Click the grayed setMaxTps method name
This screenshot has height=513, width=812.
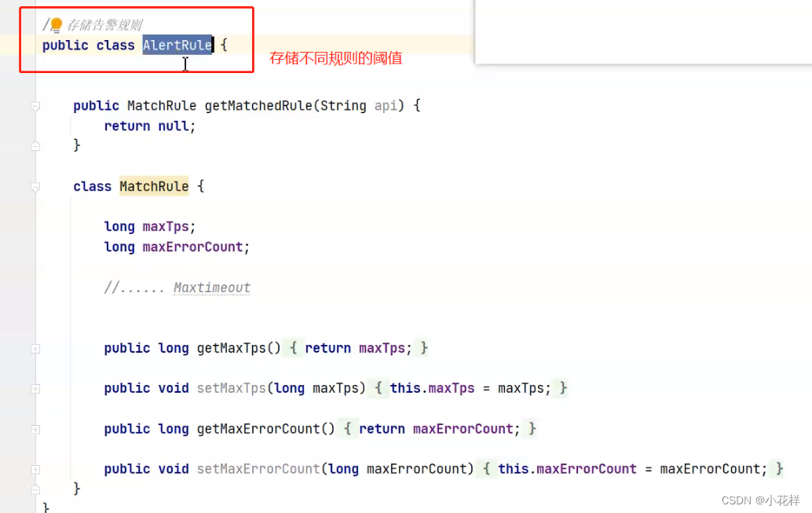231,388
